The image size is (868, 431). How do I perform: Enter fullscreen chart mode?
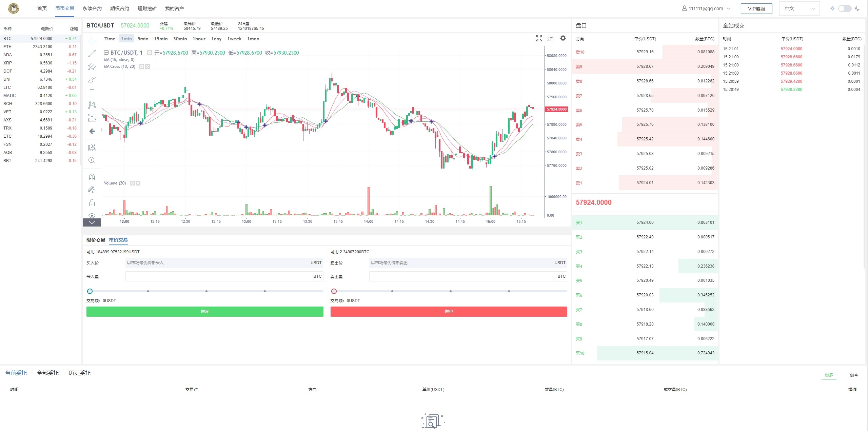(539, 38)
